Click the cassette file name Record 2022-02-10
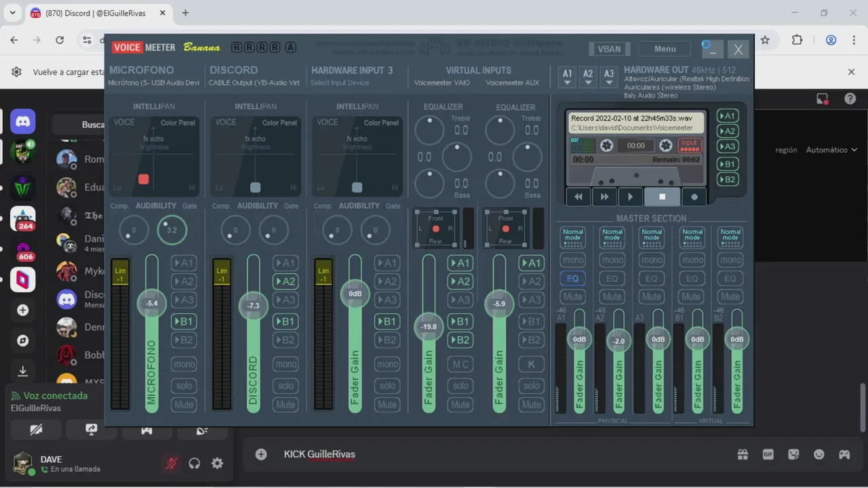This screenshot has width=868, height=488. 631,119
